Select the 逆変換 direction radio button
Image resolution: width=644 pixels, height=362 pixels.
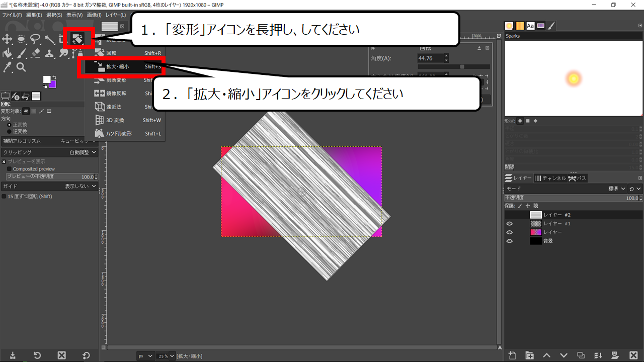tap(9, 131)
